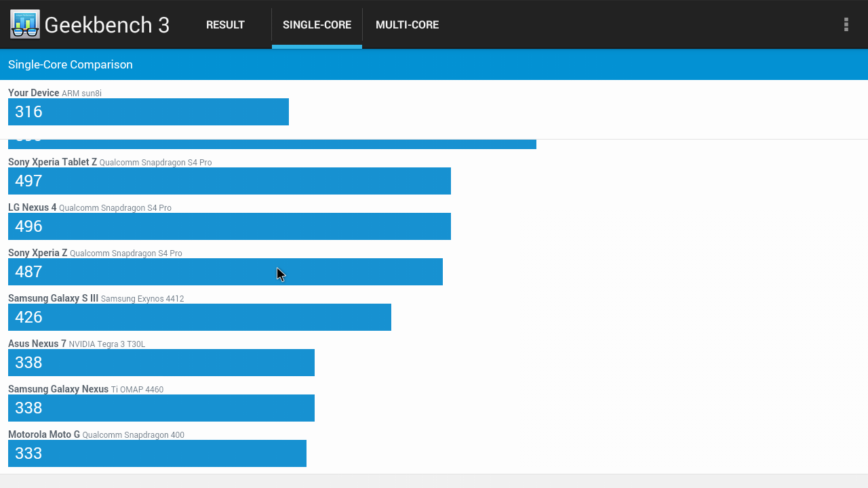Image resolution: width=868 pixels, height=488 pixels.
Task: Click the 426 score bar
Action: click(199, 317)
